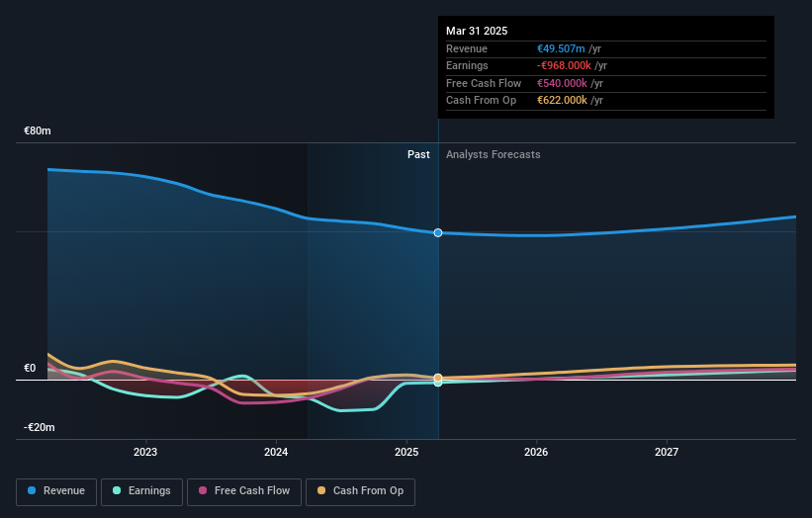Click the €0 y-axis label
The height and width of the screenshot is (518, 812).
(30, 369)
